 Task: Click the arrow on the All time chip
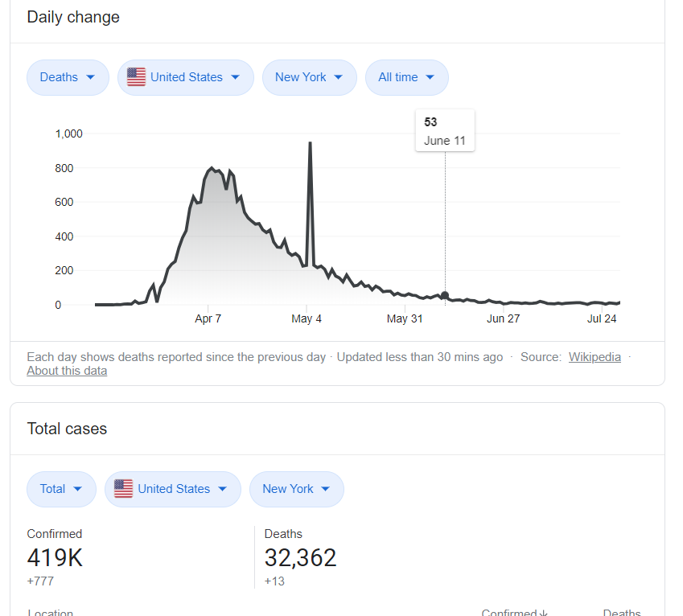[430, 77]
